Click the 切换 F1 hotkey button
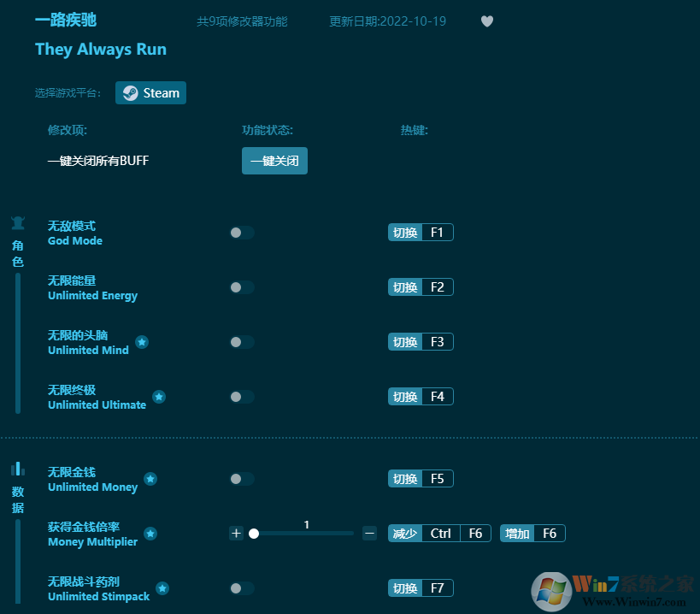The height and width of the screenshot is (614, 700). tap(421, 233)
